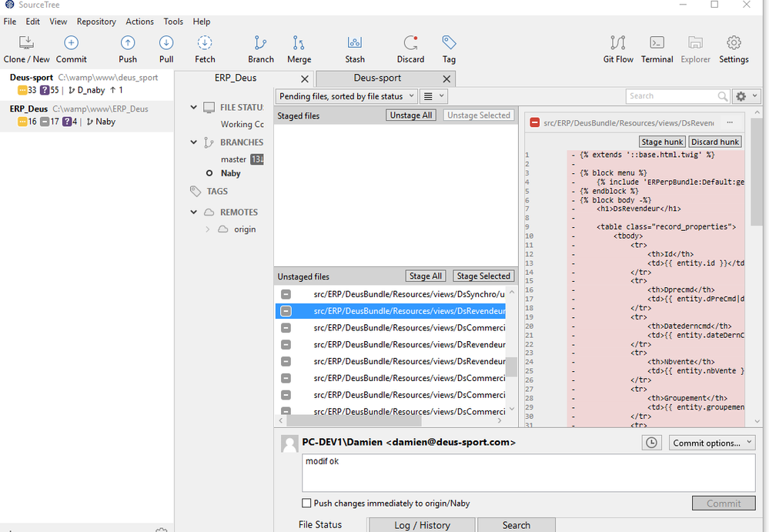
Task: Stage the DsSynchro file via its checkbox
Action: coord(286,294)
